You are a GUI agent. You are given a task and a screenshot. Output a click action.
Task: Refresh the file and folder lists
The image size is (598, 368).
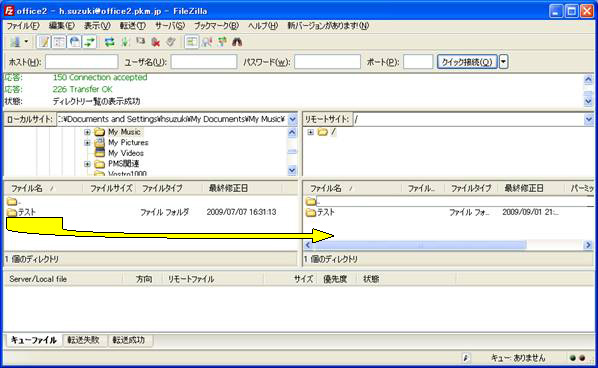[109, 42]
